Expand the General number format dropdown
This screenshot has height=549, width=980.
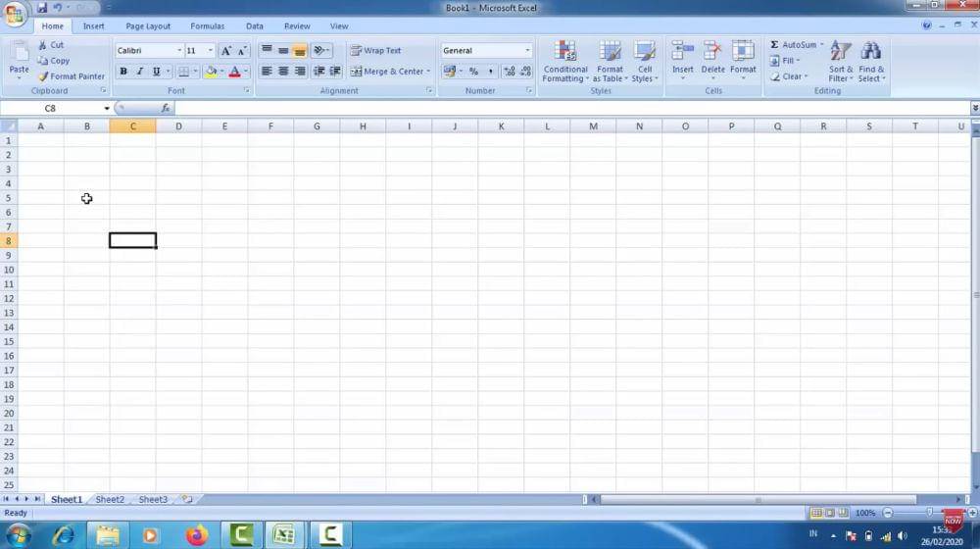click(x=527, y=51)
